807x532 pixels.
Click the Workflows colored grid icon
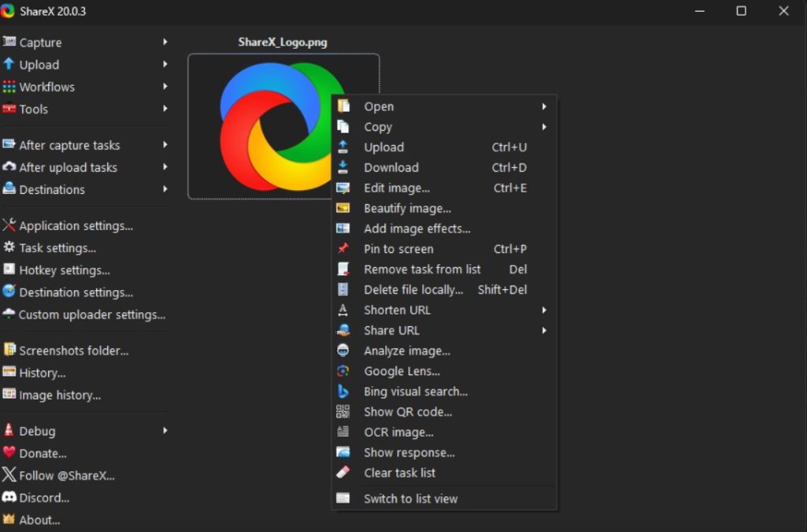9,87
